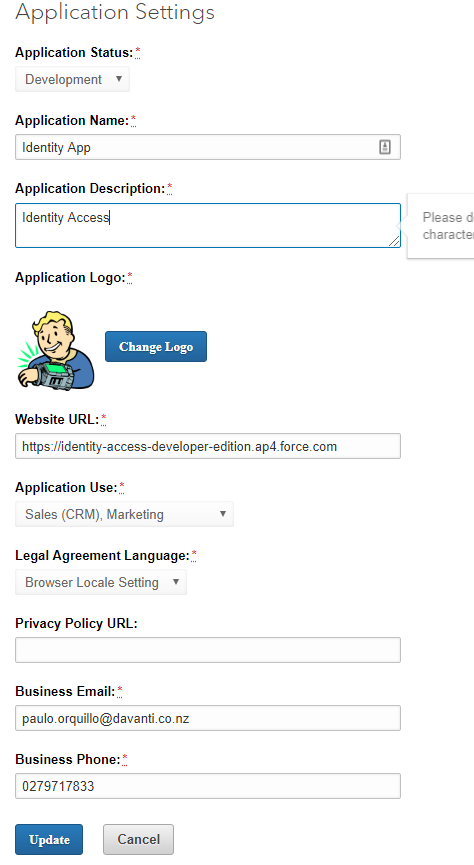
Task: Click the dropdown arrow beside Development
Action: 119,79
